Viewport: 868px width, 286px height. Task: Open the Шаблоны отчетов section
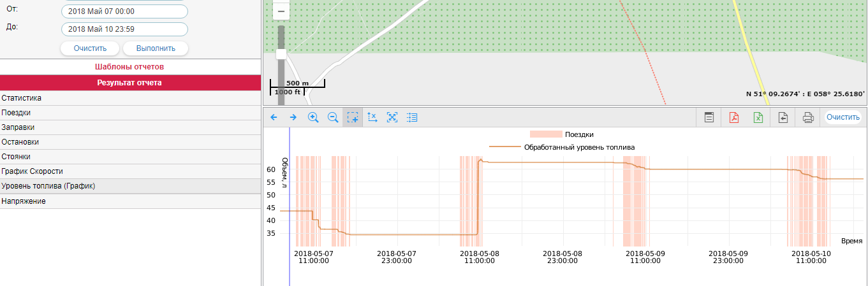tap(130, 67)
